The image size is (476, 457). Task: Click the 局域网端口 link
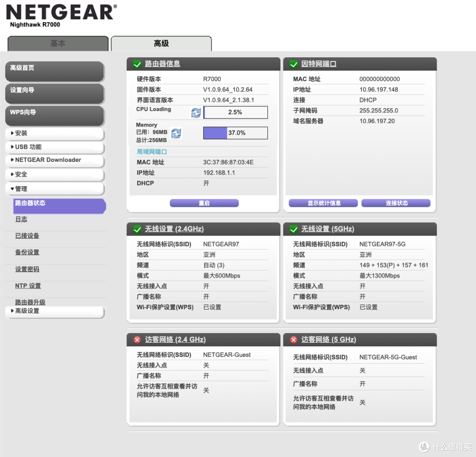tap(152, 152)
